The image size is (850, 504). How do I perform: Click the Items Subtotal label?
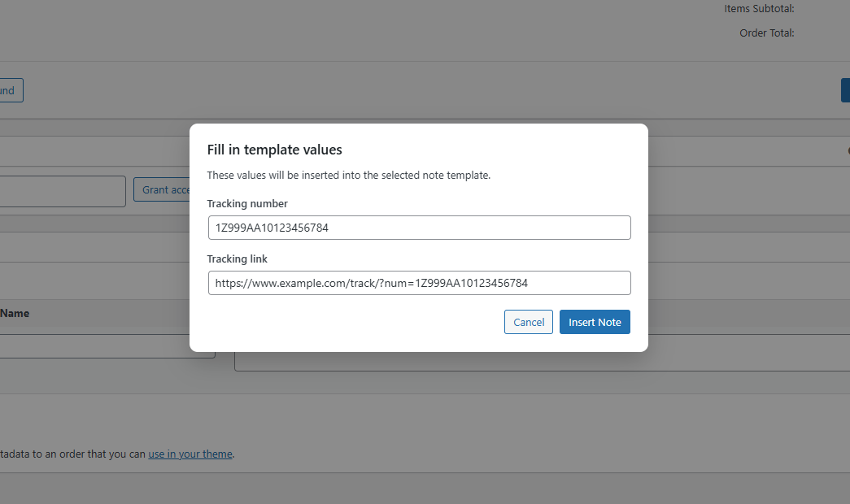coord(758,8)
